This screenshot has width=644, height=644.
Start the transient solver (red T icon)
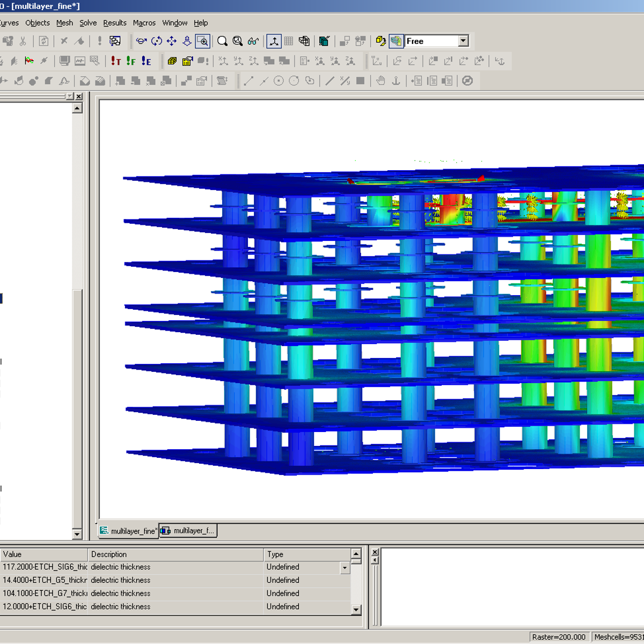coord(116,61)
